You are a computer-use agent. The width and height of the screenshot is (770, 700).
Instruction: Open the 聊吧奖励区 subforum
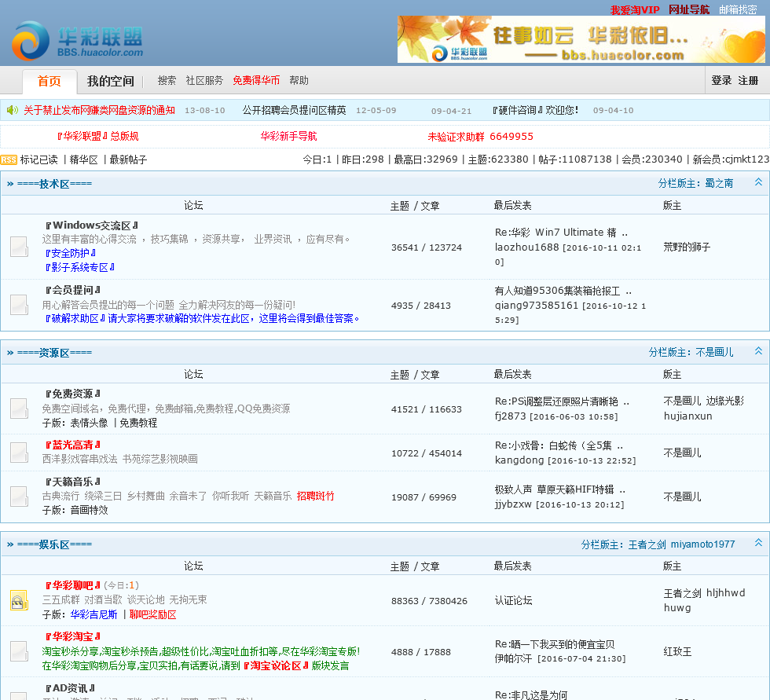[152, 614]
